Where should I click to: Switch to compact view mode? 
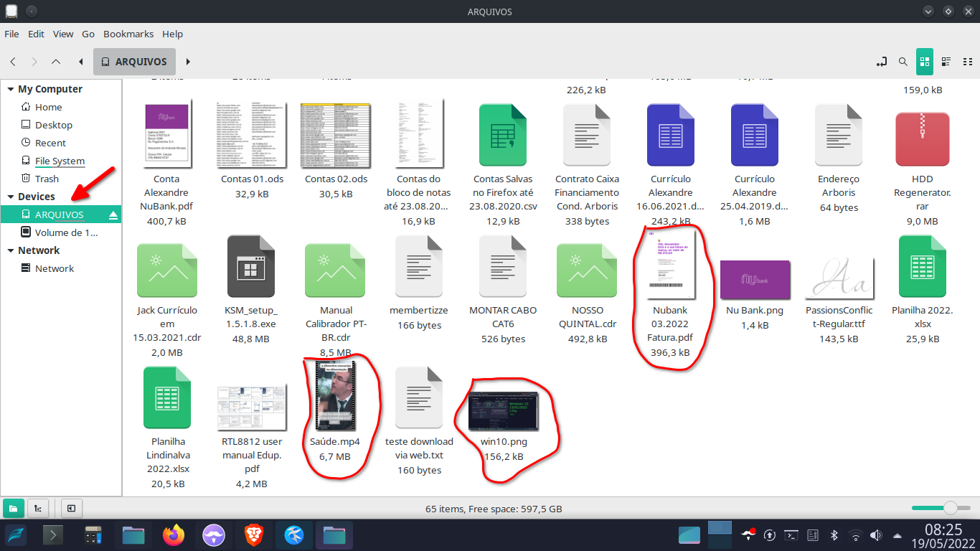(x=966, y=62)
